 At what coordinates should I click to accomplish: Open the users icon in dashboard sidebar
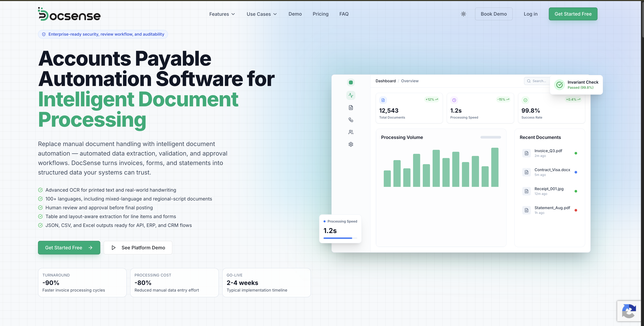pos(351,132)
